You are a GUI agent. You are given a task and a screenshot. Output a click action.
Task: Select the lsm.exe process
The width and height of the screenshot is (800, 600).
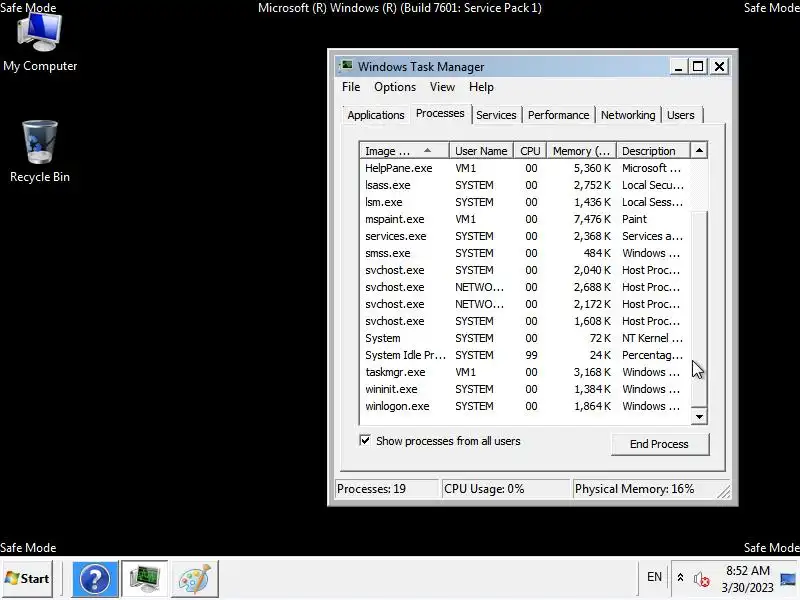coord(524,202)
